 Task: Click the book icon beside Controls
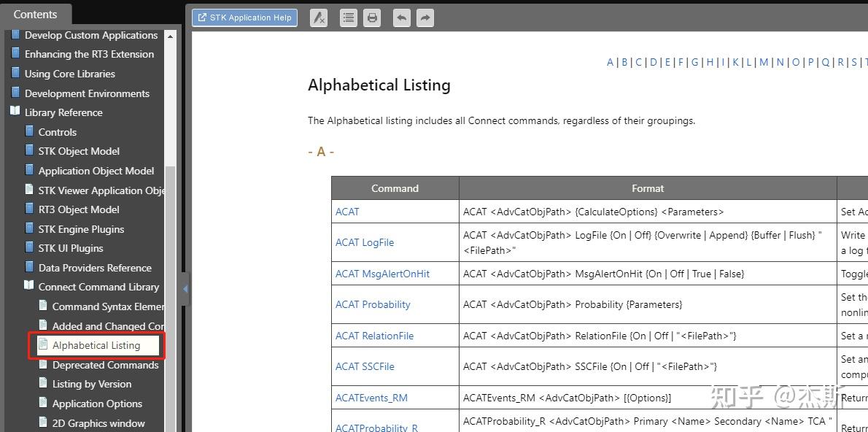29,131
